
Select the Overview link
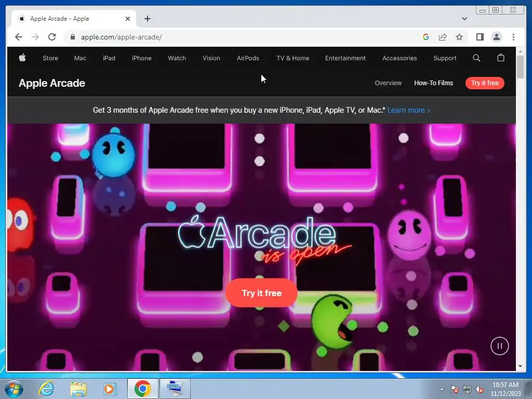[x=388, y=83]
